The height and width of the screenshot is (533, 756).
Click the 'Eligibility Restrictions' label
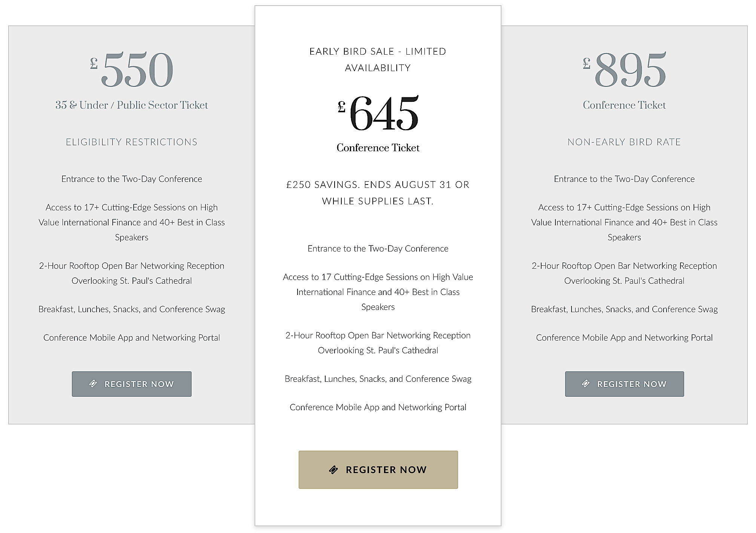point(132,142)
